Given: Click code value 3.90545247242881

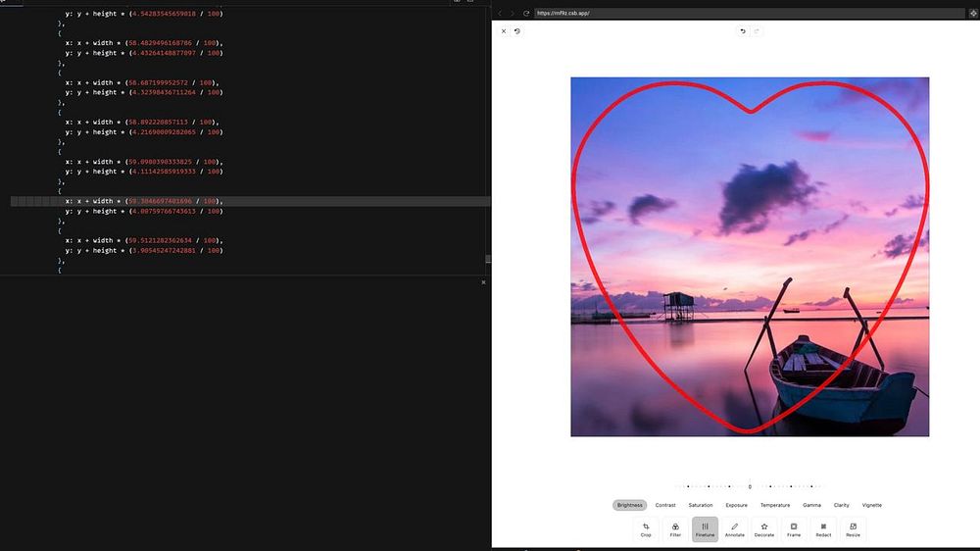Looking at the screenshot, I should (x=164, y=250).
